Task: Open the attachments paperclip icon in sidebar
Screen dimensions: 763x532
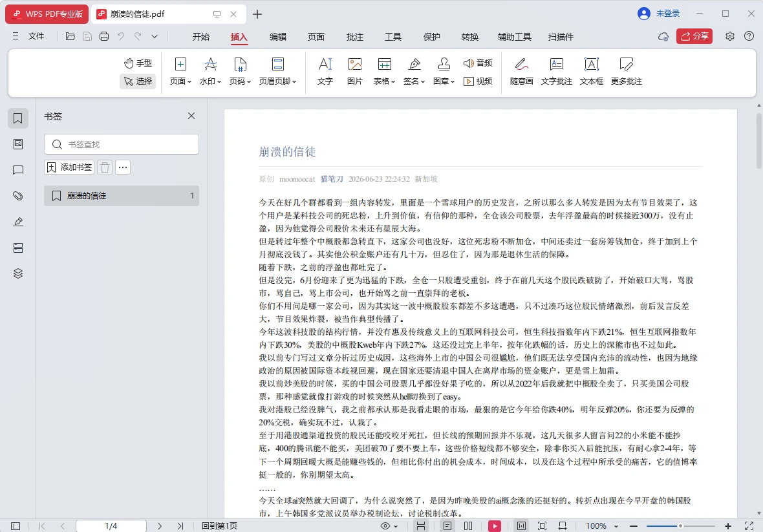Action: pos(18,195)
